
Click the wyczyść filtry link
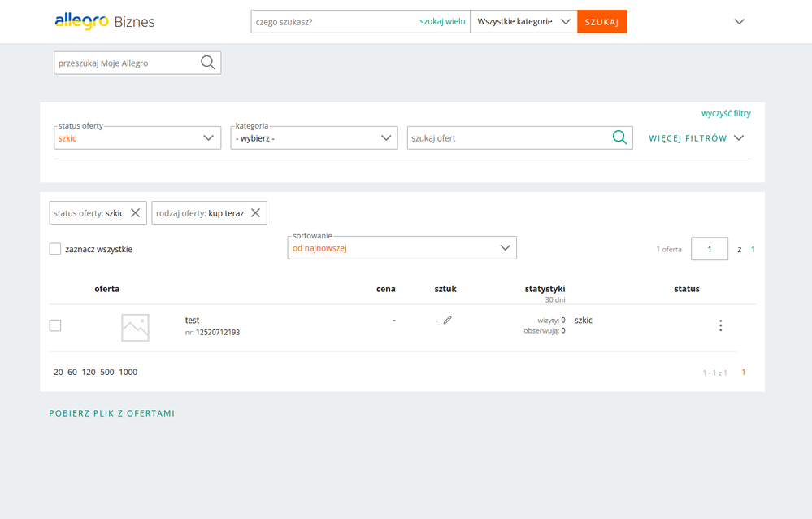(726, 113)
